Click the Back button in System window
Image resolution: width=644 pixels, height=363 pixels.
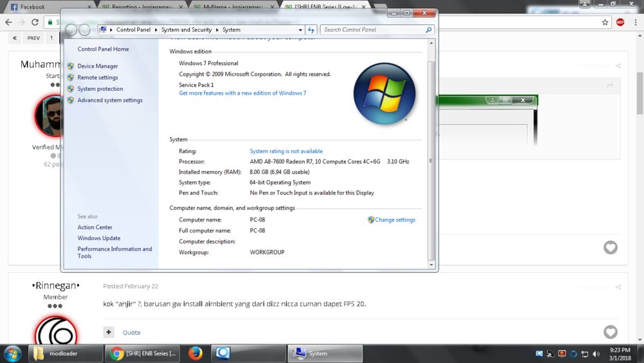pyautogui.click(x=71, y=30)
